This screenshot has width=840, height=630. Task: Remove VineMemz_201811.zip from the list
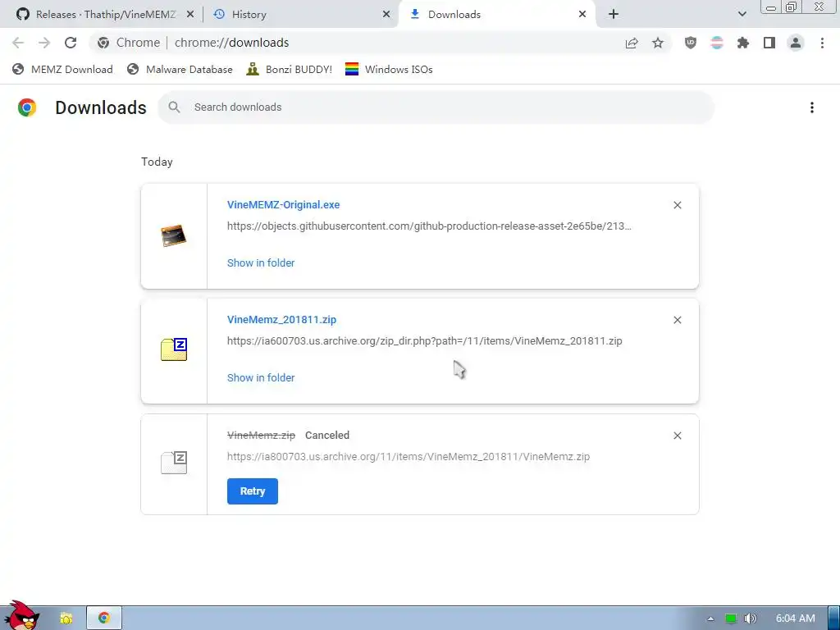[x=677, y=320]
